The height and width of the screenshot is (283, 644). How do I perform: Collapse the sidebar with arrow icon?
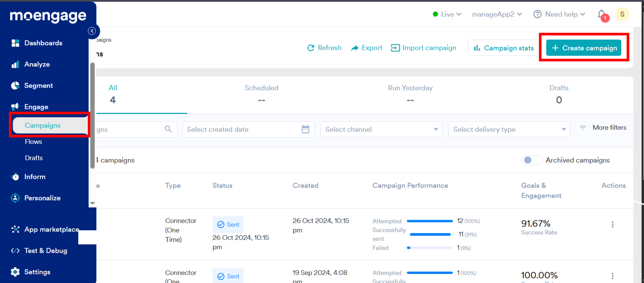pyautogui.click(x=92, y=31)
